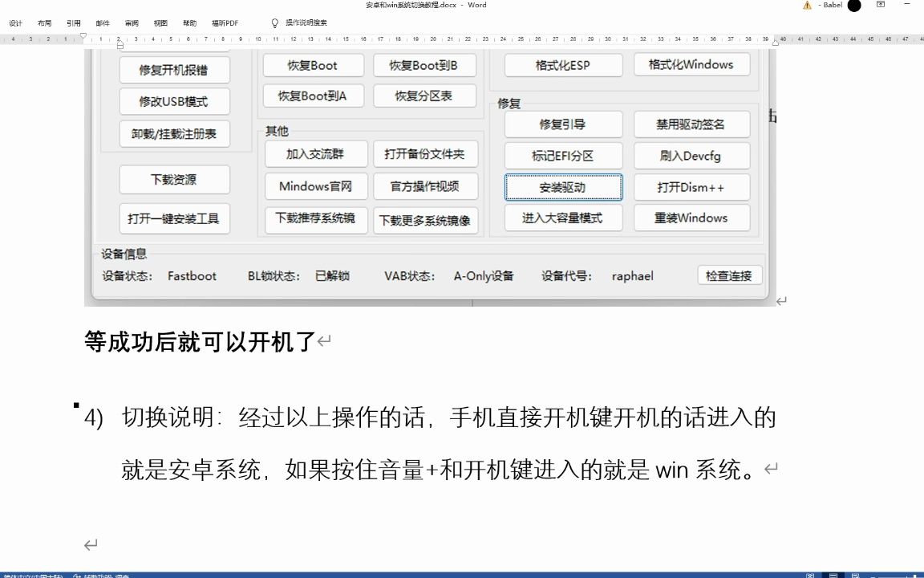Click the 加入交流群 button
924x578 pixels.
(x=315, y=153)
